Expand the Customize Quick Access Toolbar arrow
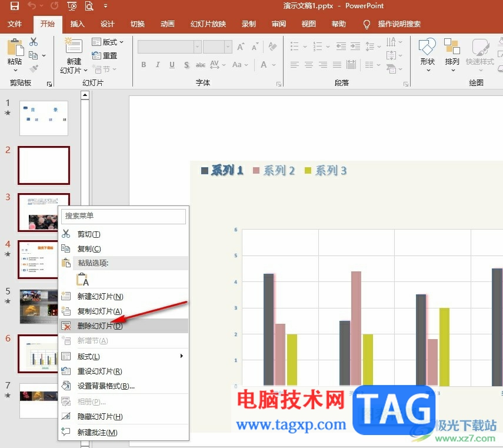503x448 pixels. coord(105,6)
